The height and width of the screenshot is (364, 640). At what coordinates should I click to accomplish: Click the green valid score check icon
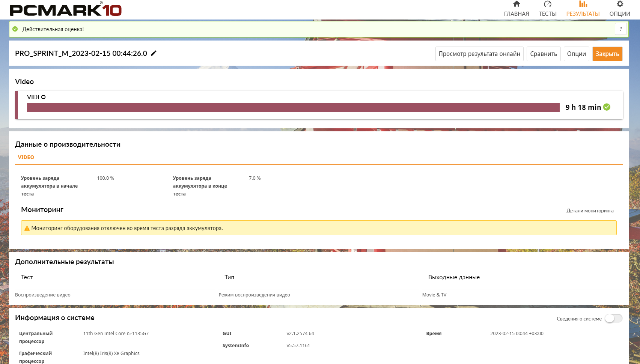tap(15, 29)
